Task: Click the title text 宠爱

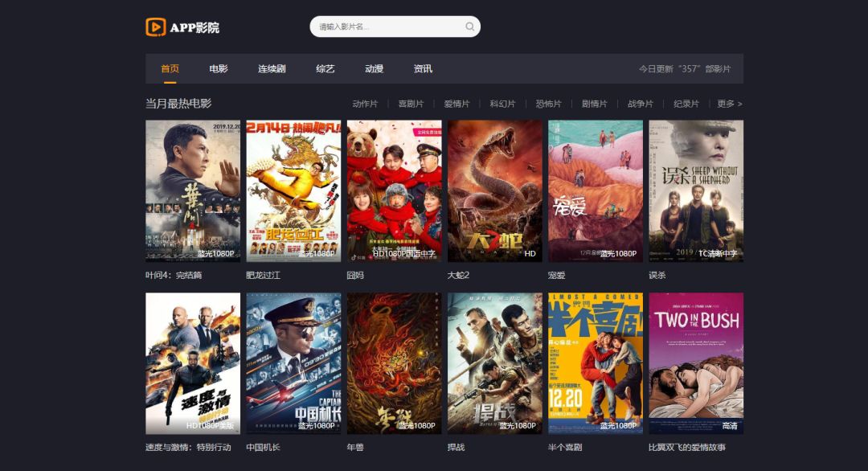Action: click(x=556, y=275)
